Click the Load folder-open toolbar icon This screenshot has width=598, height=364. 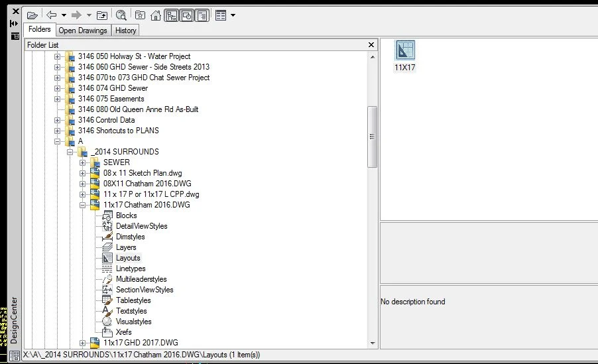pyautogui.click(x=32, y=15)
